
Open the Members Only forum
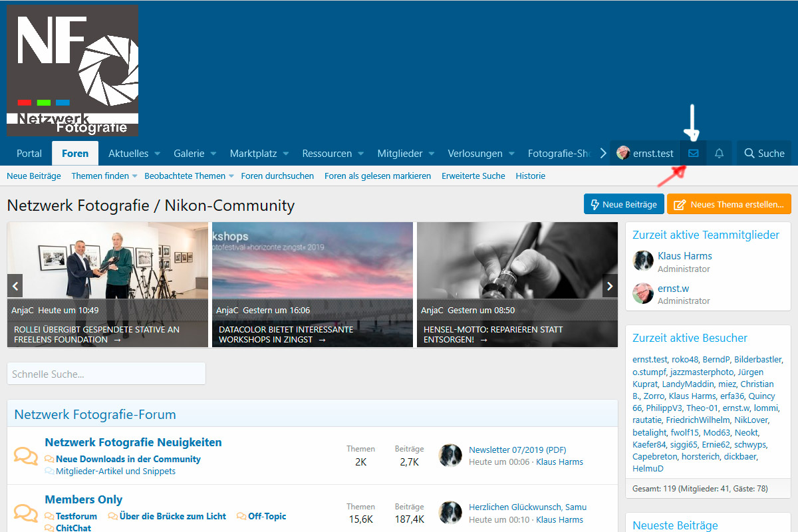[x=84, y=499]
